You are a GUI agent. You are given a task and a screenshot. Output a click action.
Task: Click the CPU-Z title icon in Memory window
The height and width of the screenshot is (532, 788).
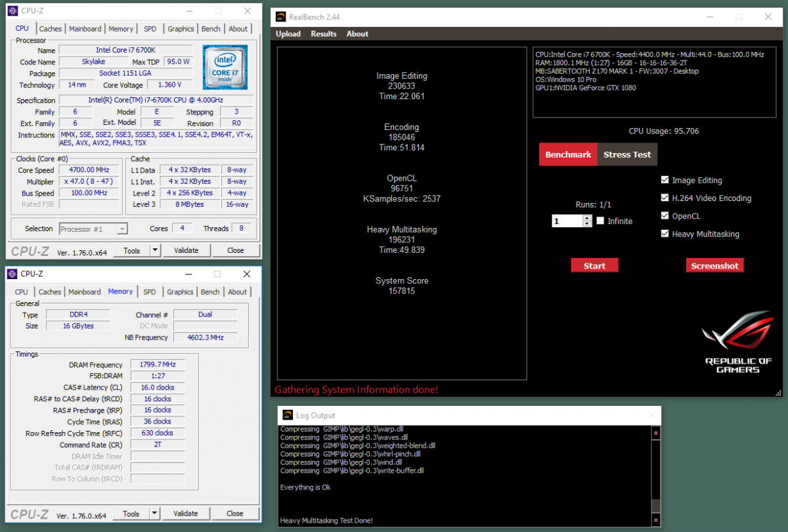[12, 274]
